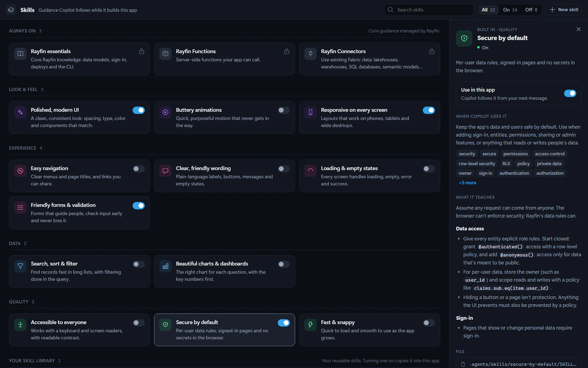Expand the +5 more tags link
Screen dimensions: 588x368
click(x=467, y=183)
